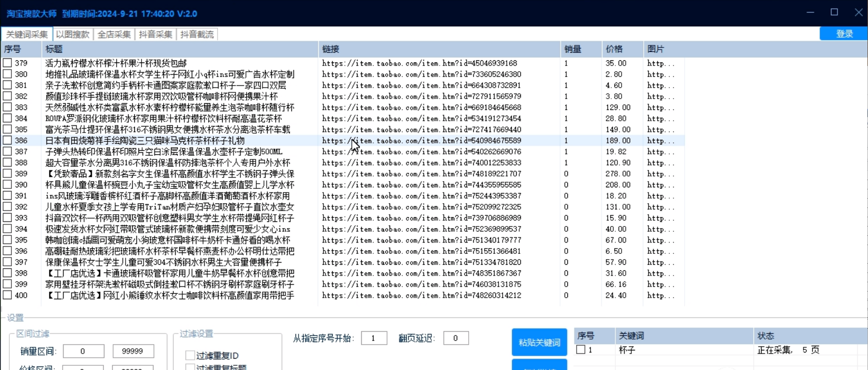Edit the 销量区间 minimum field showing 0
868x370 pixels.
83,351
